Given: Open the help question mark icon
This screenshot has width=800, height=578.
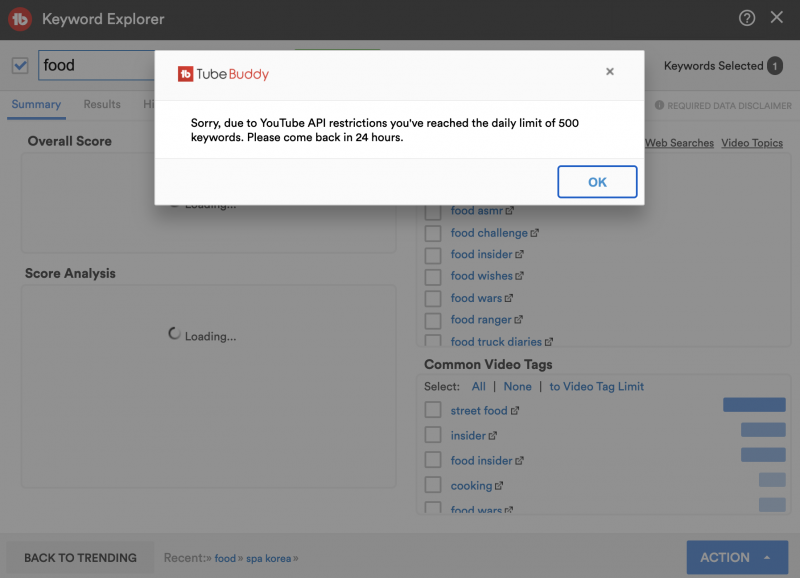Looking at the screenshot, I should (747, 18).
